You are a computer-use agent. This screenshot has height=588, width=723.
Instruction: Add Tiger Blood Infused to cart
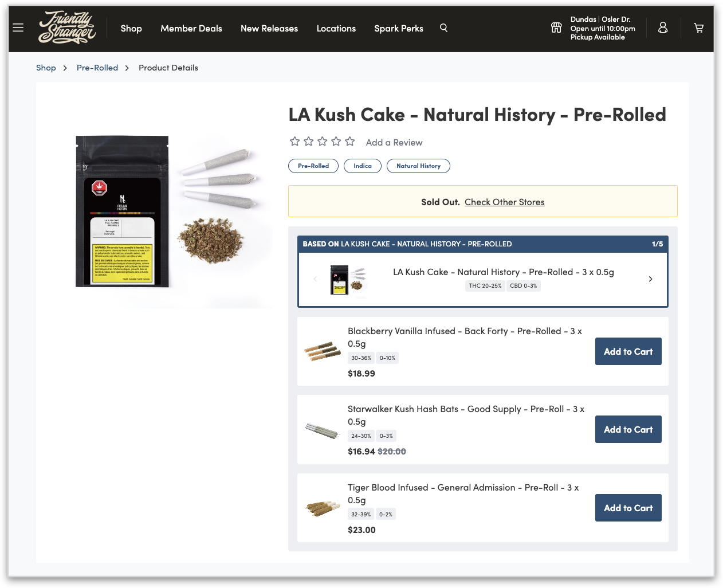[628, 508]
